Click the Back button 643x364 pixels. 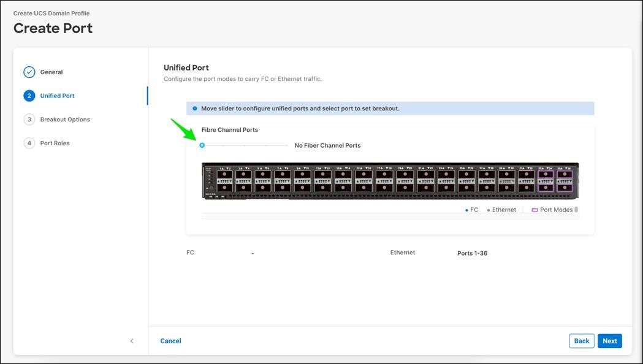click(x=581, y=341)
